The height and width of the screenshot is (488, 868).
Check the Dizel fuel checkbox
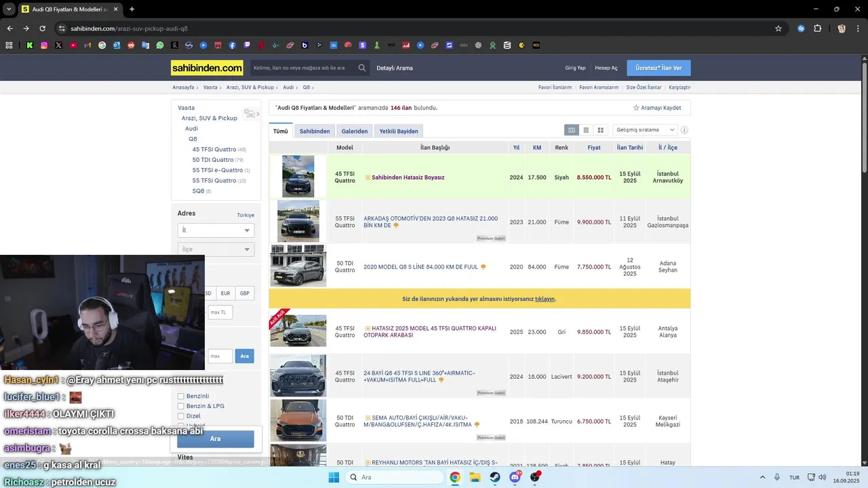pyautogui.click(x=181, y=416)
